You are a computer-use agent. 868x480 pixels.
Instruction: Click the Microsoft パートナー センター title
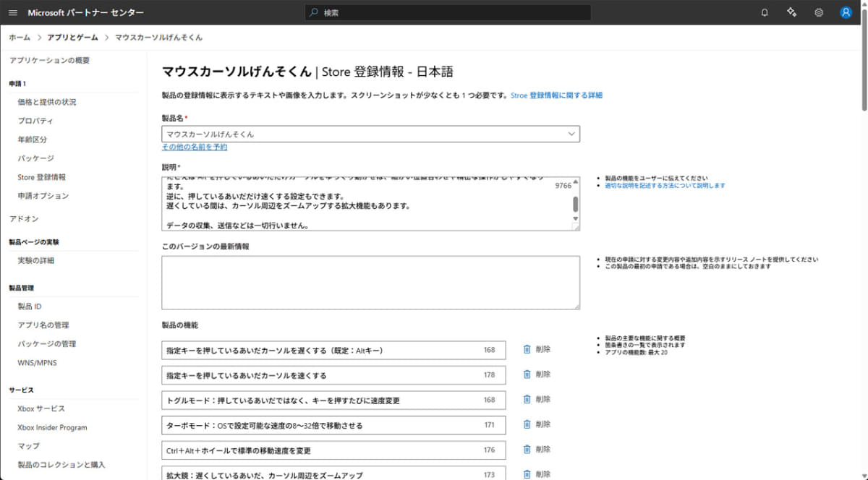coord(85,12)
